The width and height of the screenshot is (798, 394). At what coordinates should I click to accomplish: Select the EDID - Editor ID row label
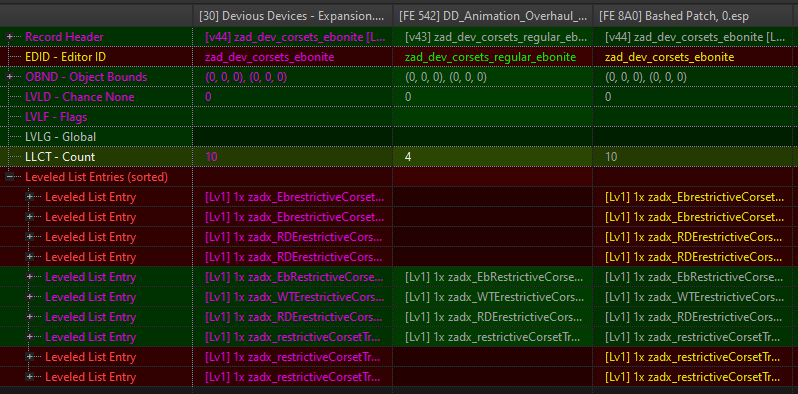point(66,57)
